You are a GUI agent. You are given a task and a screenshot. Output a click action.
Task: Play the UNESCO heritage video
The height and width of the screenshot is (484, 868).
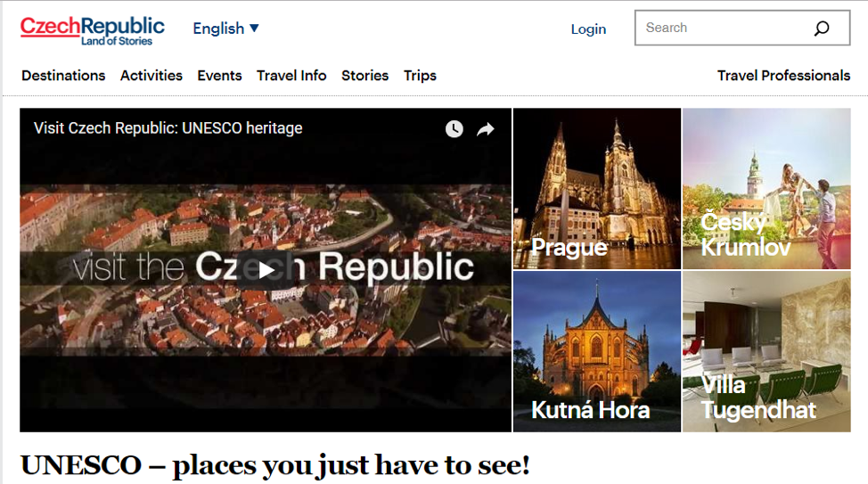pos(266,270)
